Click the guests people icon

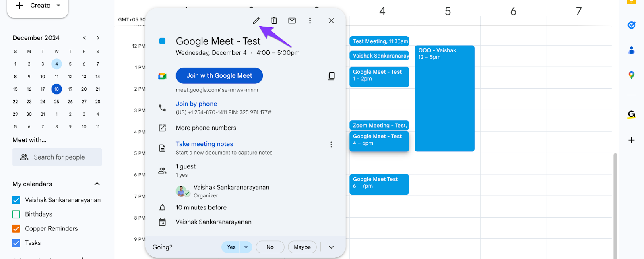pos(162,170)
